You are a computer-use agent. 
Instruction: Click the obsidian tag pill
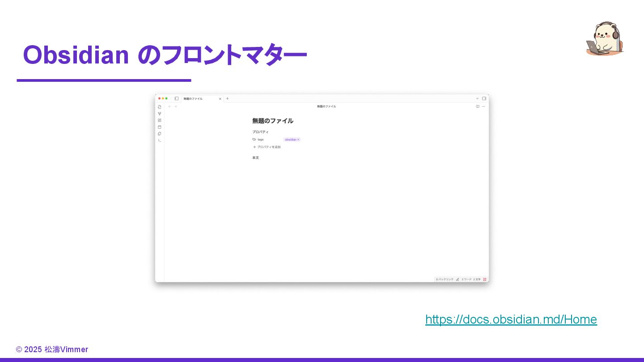pos(292,139)
